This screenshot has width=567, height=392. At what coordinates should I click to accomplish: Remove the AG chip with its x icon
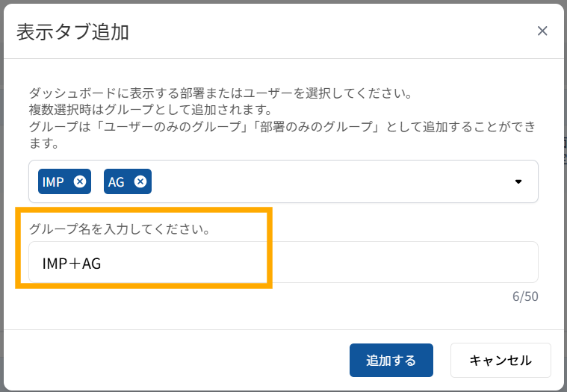[x=140, y=181]
